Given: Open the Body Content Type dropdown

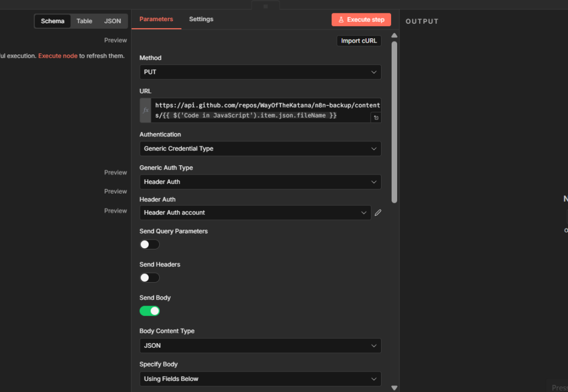Looking at the screenshot, I should coord(260,345).
